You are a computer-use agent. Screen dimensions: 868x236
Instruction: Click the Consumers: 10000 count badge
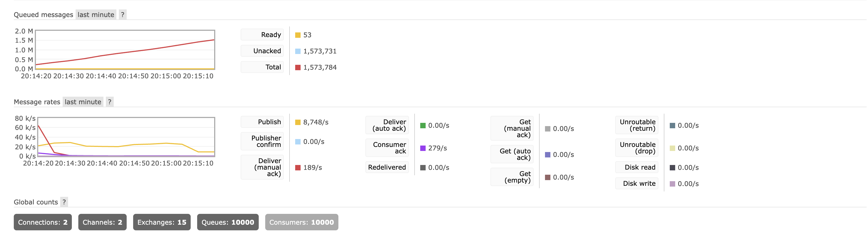[302, 222]
